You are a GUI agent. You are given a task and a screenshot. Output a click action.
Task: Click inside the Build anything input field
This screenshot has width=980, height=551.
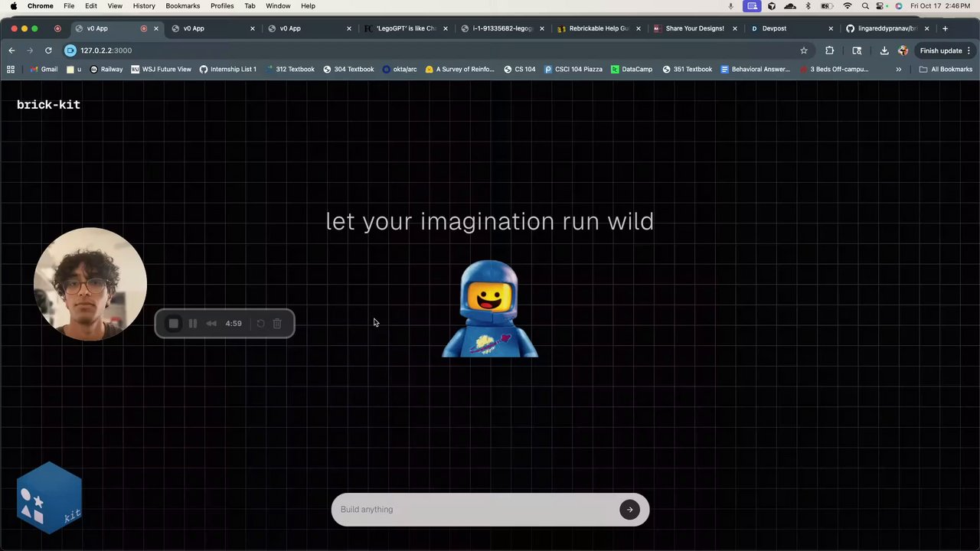tap(475, 510)
